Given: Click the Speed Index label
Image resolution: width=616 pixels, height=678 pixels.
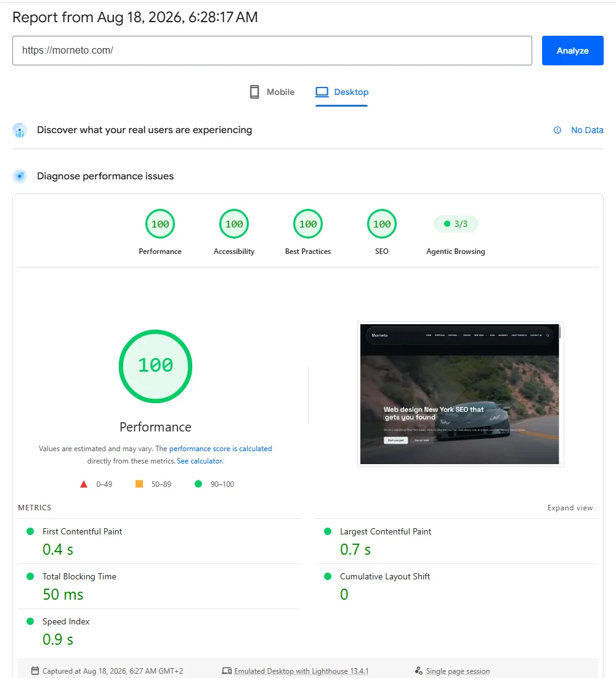Looking at the screenshot, I should tap(66, 621).
